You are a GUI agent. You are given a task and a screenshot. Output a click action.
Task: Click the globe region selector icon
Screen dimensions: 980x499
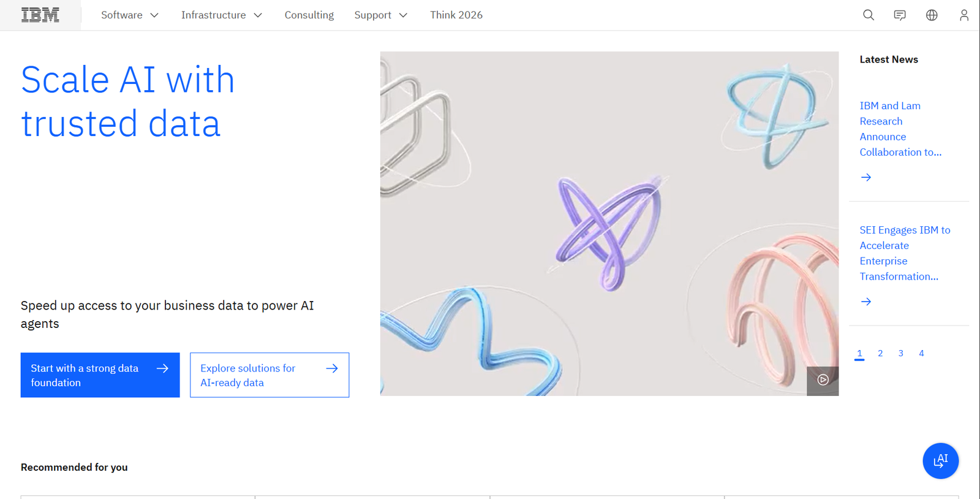coord(932,15)
